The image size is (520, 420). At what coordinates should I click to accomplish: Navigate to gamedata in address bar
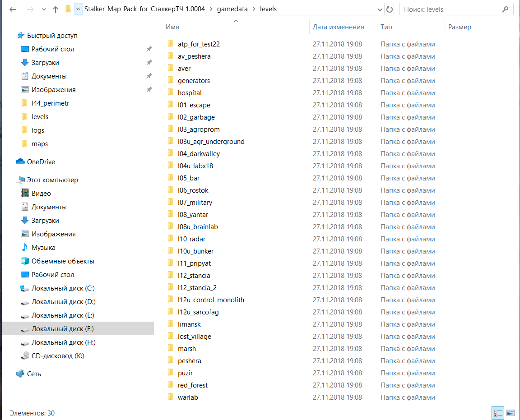pyautogui.click(x=232, y=9)
